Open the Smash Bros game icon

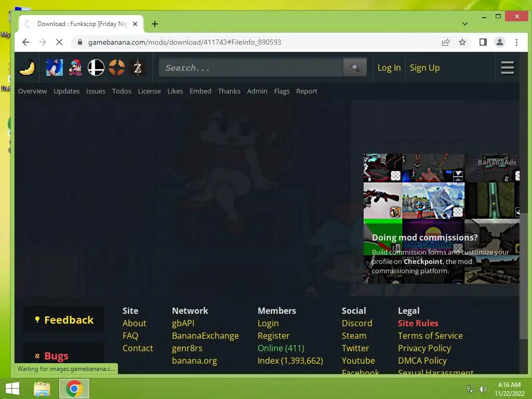coord(96,68)
